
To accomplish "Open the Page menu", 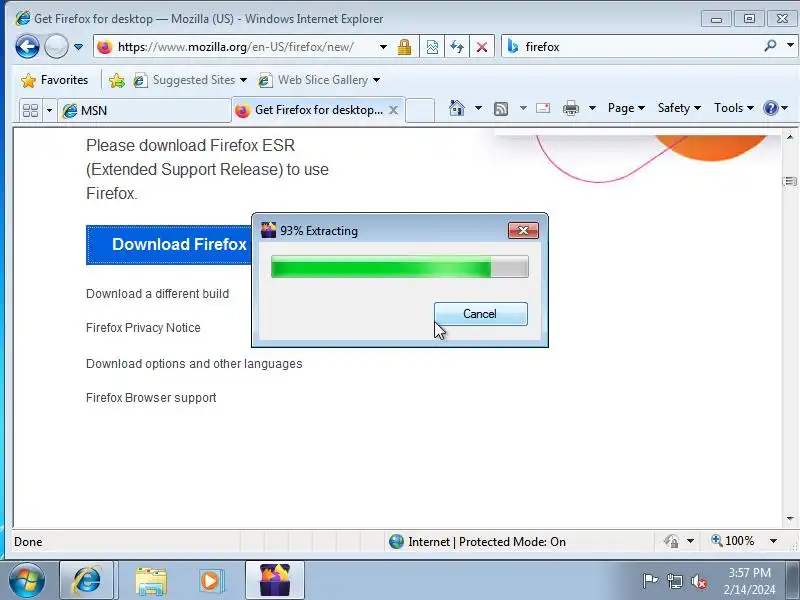I will pyautogui.click(x=627, y=108).
